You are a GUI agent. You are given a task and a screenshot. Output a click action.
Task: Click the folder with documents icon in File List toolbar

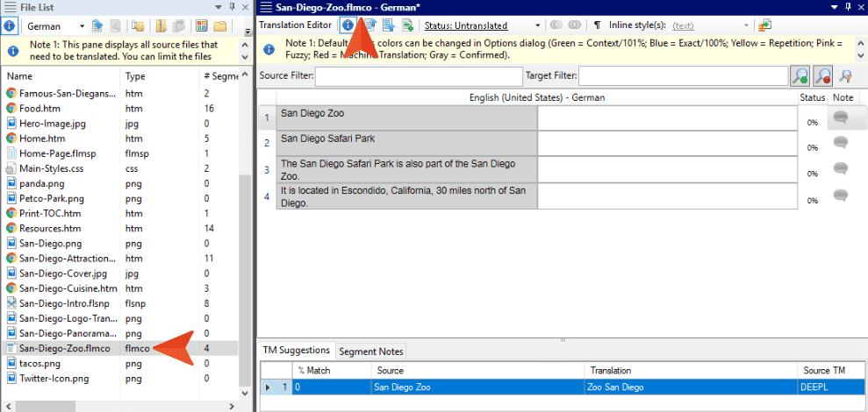click(x=137, y=25)
